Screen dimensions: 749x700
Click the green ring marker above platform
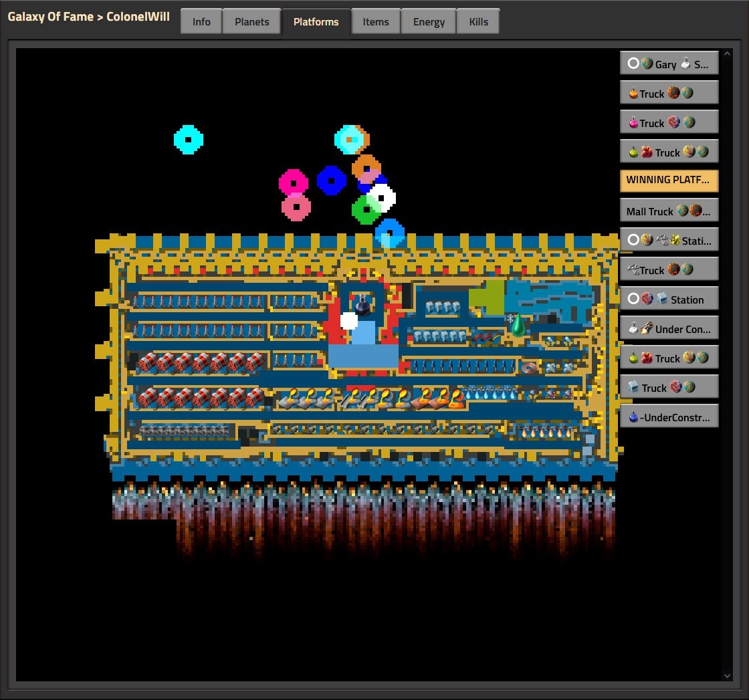(365, 210)
